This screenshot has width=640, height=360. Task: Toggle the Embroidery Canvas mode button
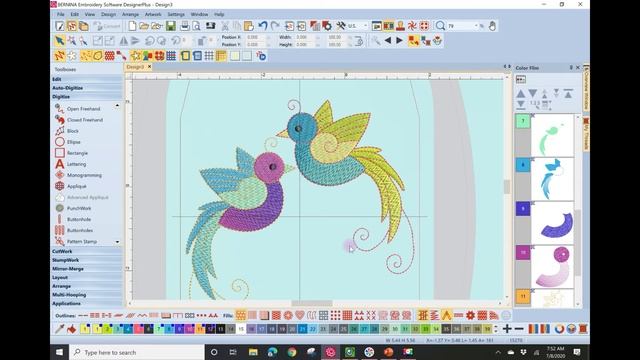click(72, 26)
